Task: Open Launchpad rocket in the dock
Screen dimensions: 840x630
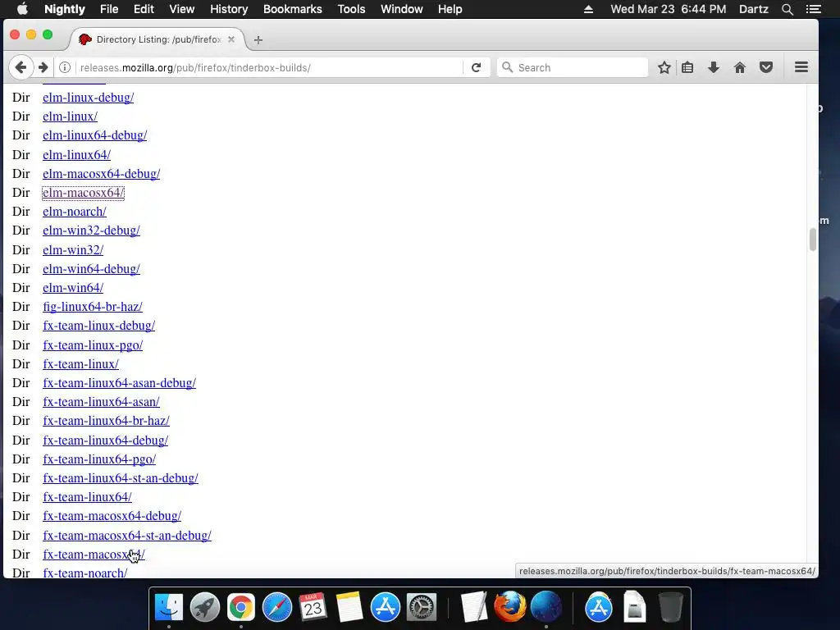Action: coord(204,608)
